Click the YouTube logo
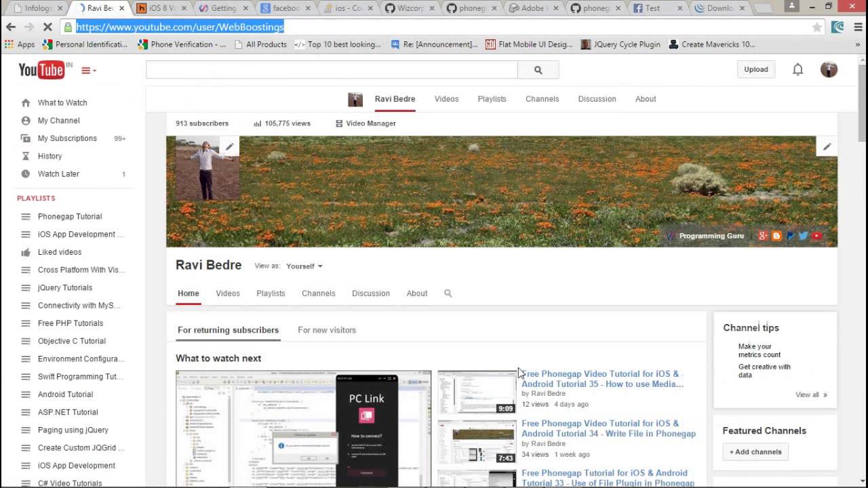This screenshot has width=868, height=488. 41,70
